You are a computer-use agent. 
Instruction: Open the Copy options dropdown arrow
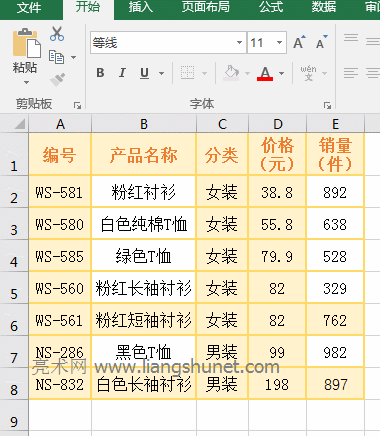(73, 57)
